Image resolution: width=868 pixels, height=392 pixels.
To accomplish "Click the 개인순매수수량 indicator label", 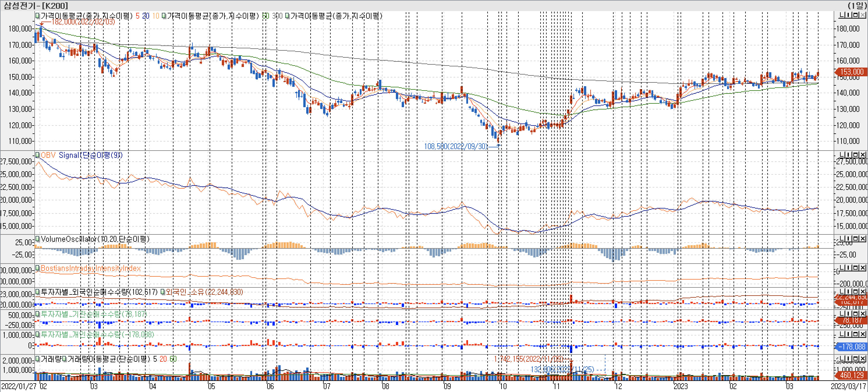I will point(97,335).
